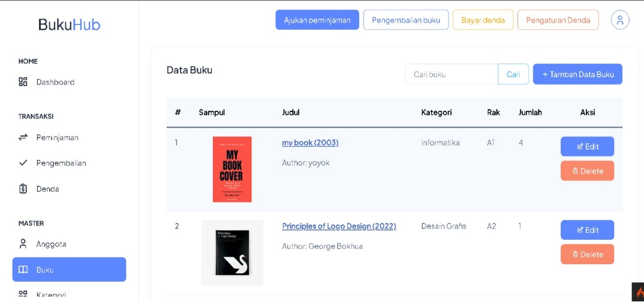Open the Bayar denda button
Image resolution: width=644 pixels, height=302 pixels.
point(483,20)
